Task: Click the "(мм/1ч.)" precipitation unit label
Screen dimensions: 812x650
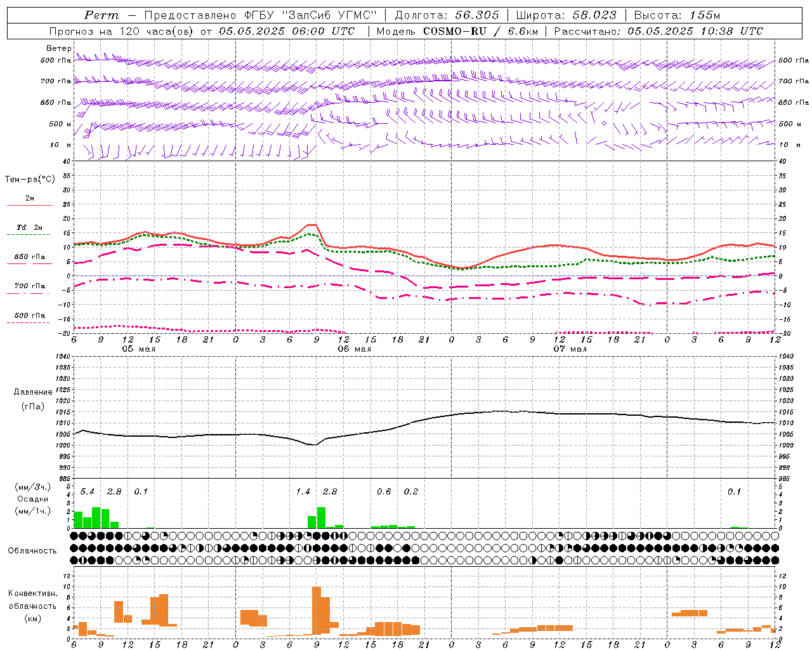Action: click(x=32, y=511)
